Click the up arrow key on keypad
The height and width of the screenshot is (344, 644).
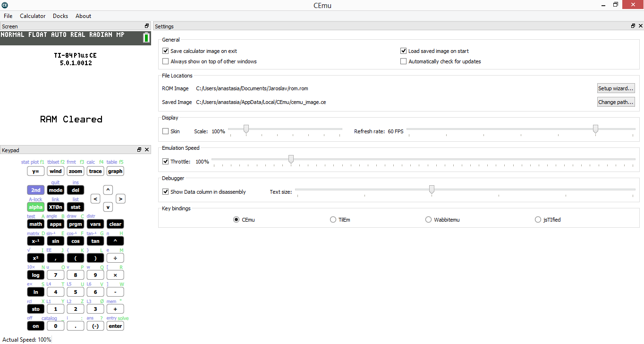[x=108, y=190]
